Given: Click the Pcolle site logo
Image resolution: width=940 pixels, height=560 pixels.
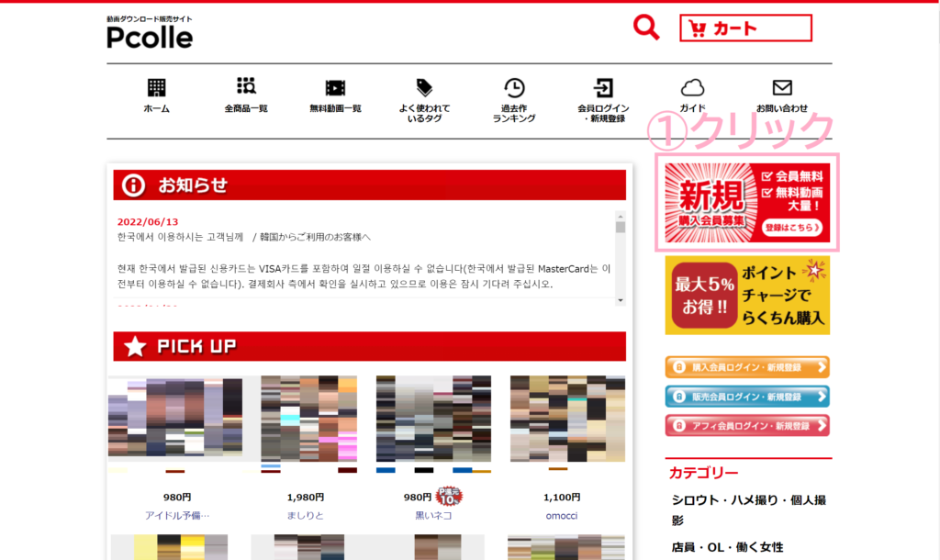Looking at the screenshot, I should click(150, 34).
